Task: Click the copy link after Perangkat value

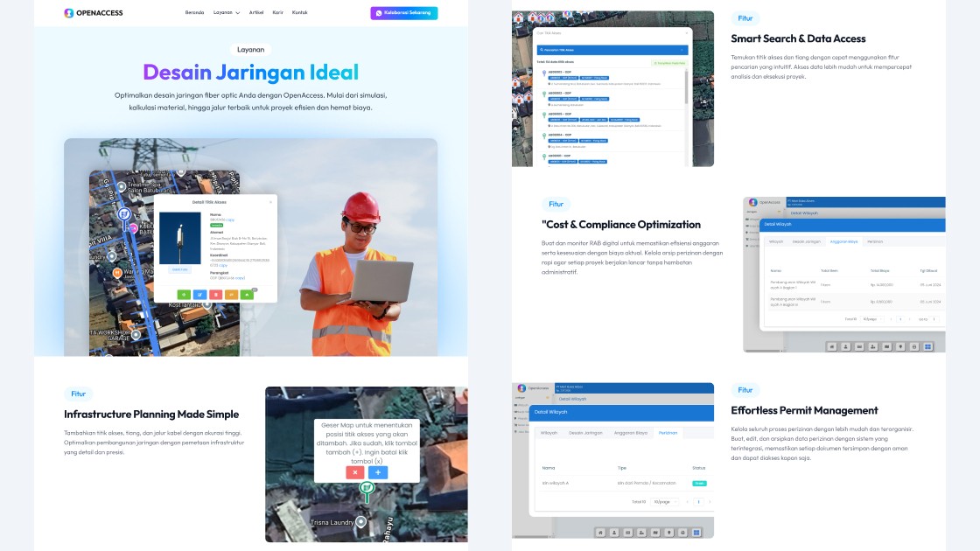Action: click(240, 278)
